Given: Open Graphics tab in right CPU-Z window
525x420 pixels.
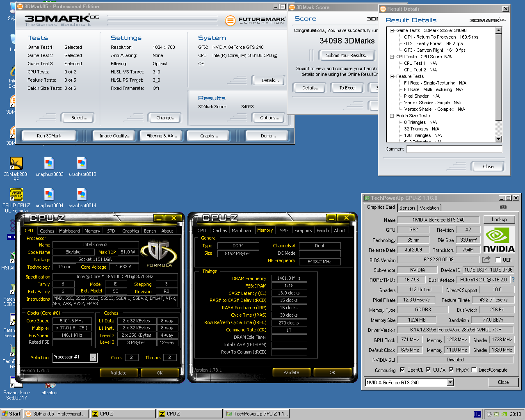Looking at the screenshot, I should [304, 231].
